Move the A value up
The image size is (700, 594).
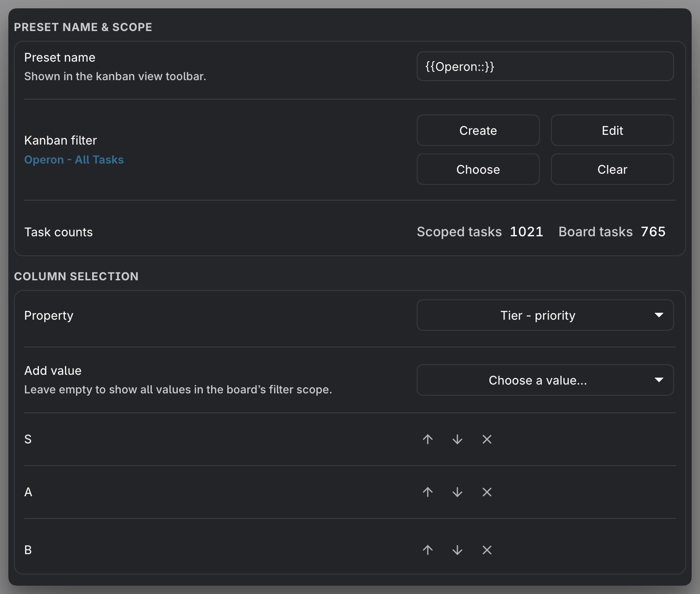tap(428, 492)
